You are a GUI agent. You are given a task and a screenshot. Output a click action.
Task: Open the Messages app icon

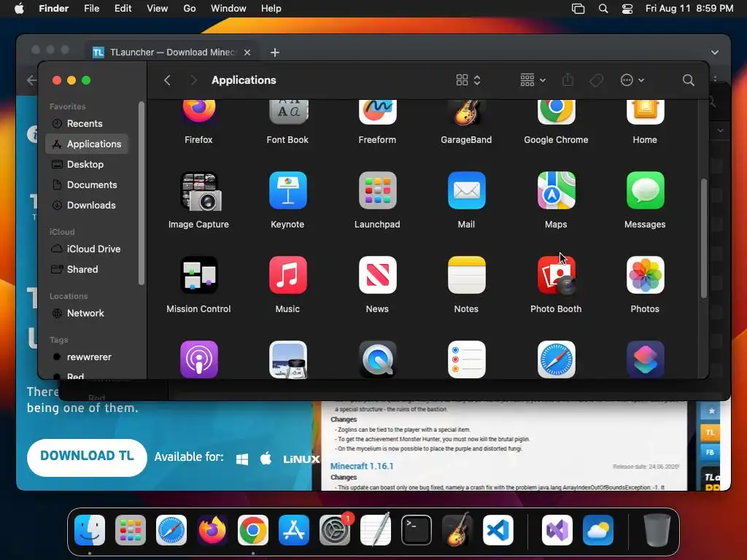(x=645, y=190)
